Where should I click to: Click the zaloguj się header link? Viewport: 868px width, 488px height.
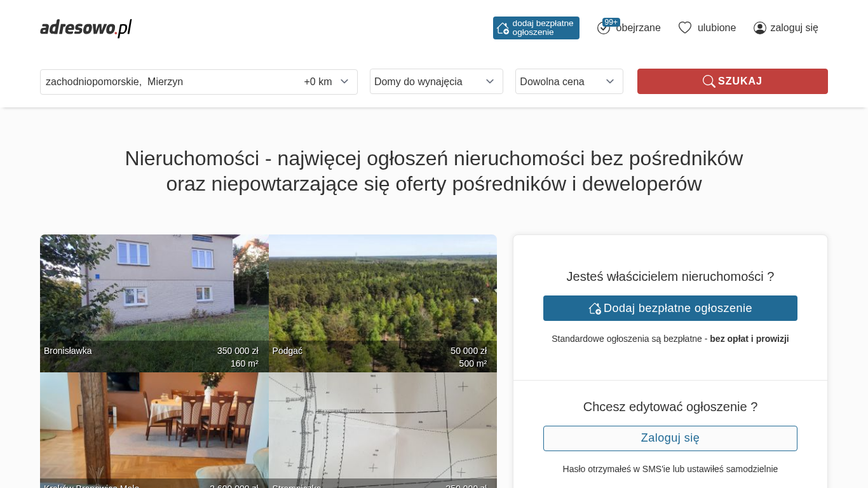[x=794, y=28]
